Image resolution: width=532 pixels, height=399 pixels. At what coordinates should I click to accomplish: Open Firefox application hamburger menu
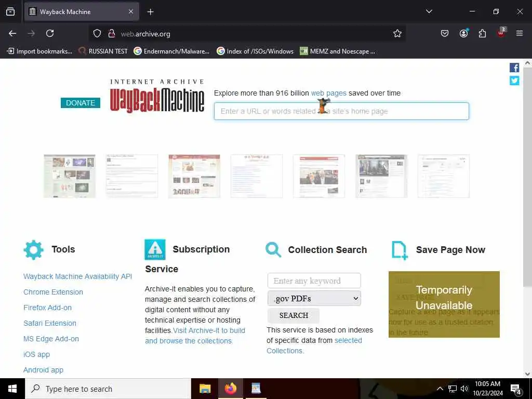click(x=520, y=33)
